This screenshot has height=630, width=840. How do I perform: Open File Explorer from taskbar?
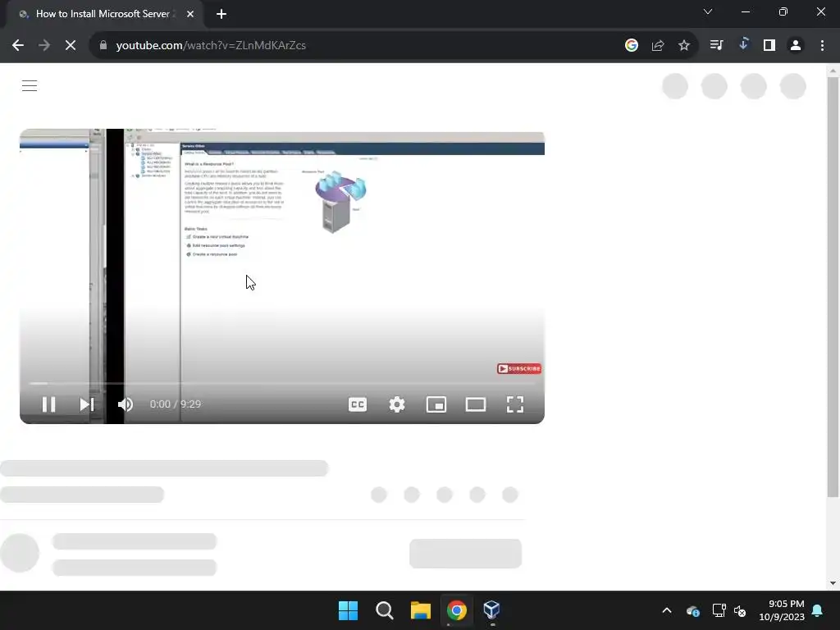tap(421, 610)
